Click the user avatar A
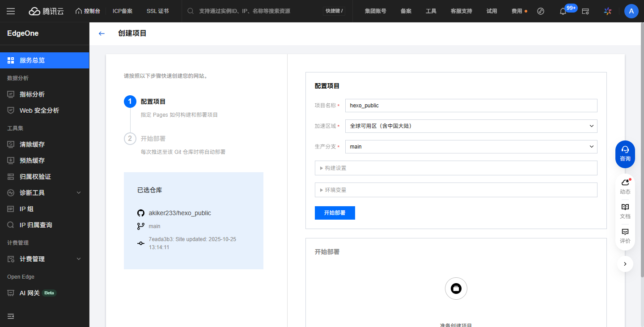This screenshot has width=644, height=327. tap(631, 11)
